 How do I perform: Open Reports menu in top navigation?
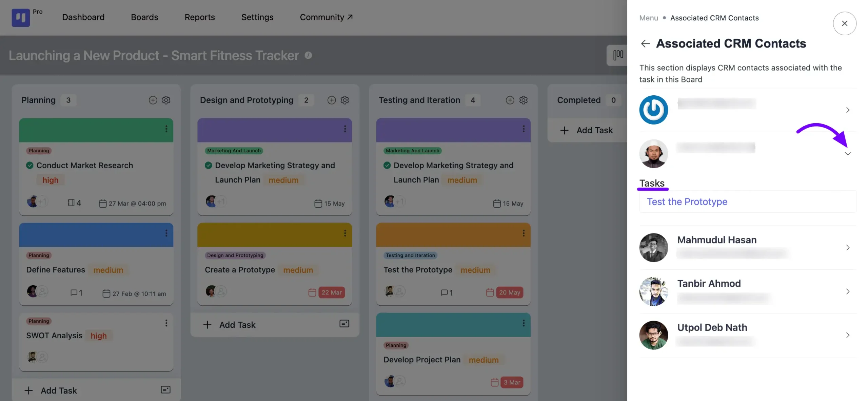click(200, 17)
